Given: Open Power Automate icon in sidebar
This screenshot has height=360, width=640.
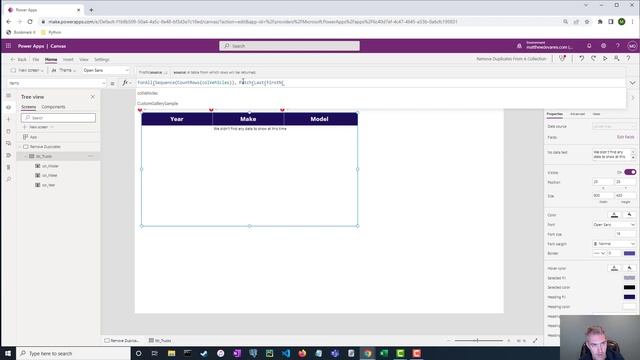Looking at the screenshot, I should (x=9, y=155).
